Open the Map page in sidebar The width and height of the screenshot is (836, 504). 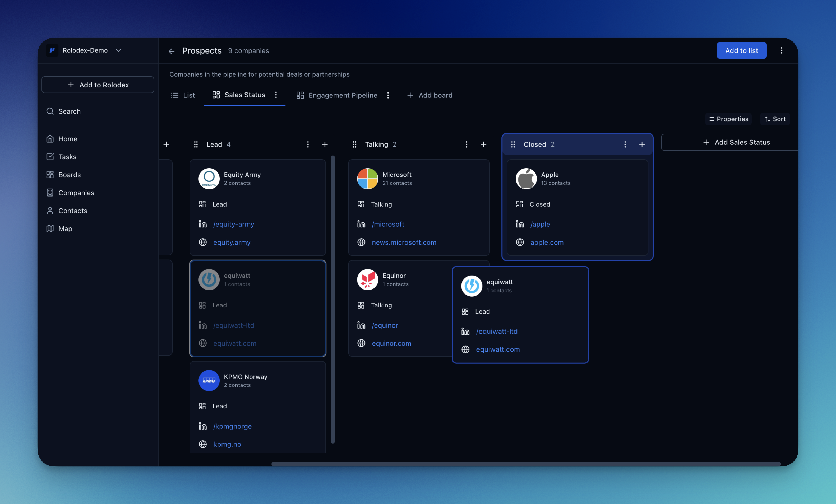click(x=65, y=228)
